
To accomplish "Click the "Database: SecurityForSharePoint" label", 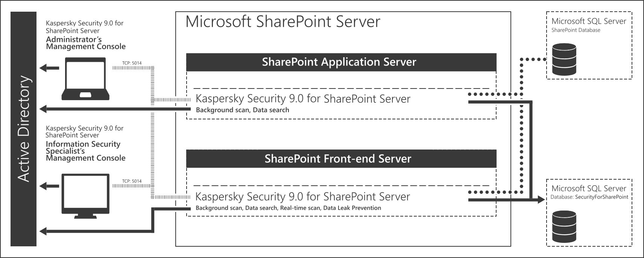I will (x=589, y=197).
